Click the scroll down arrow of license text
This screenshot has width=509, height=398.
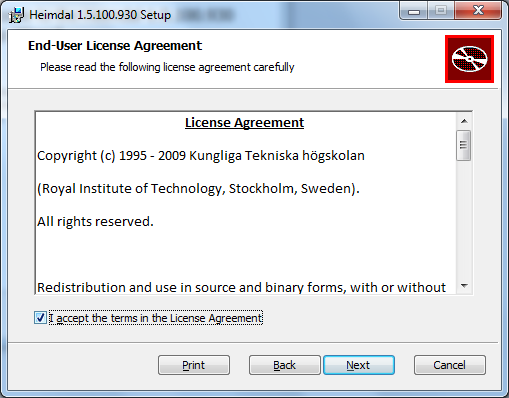coord(464,286)
